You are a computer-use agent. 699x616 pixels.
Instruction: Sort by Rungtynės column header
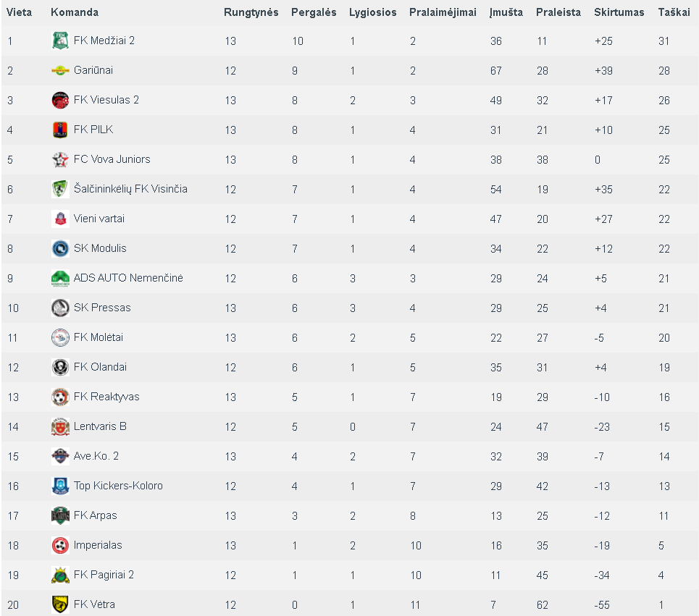pyautogui.click(x=251, y=12)
